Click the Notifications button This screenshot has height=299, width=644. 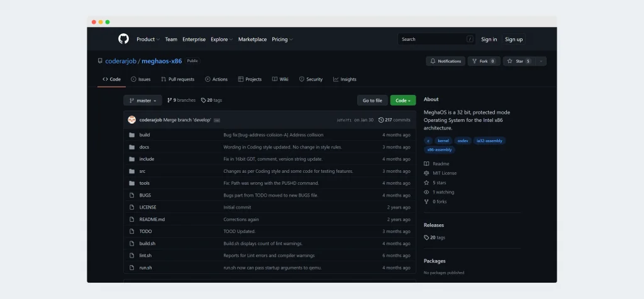click(446, 61)
